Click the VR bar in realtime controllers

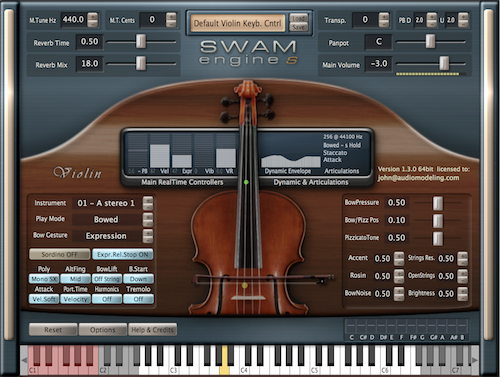pyautogui.click(x=226, y=151)
